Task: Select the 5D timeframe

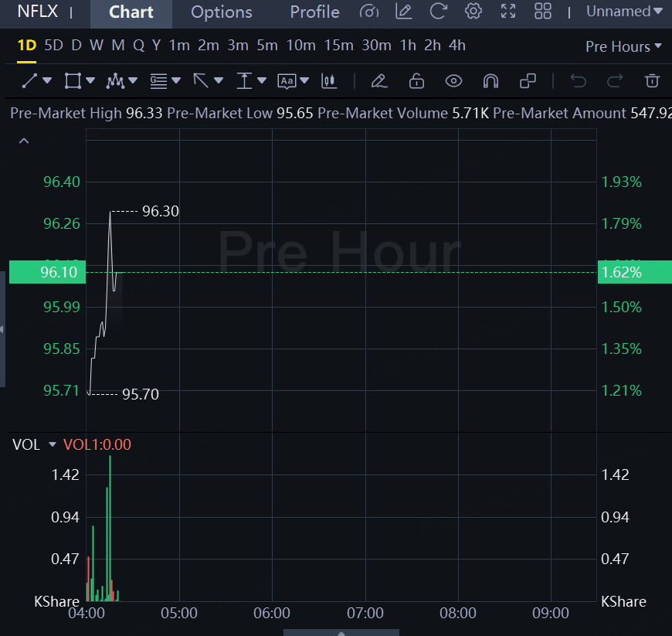Action: (x=53, y=46)
